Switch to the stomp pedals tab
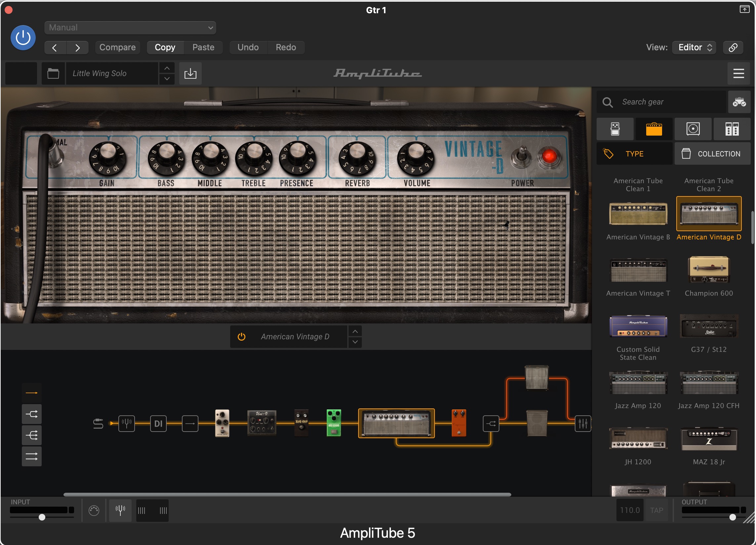Viewport: 756px width, 545px height. [615, 129]
